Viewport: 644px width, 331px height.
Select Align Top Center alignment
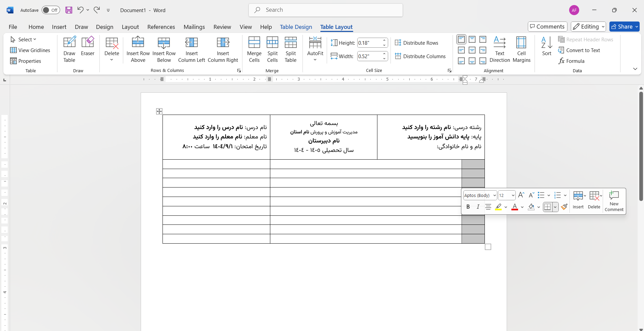[472, 40]
